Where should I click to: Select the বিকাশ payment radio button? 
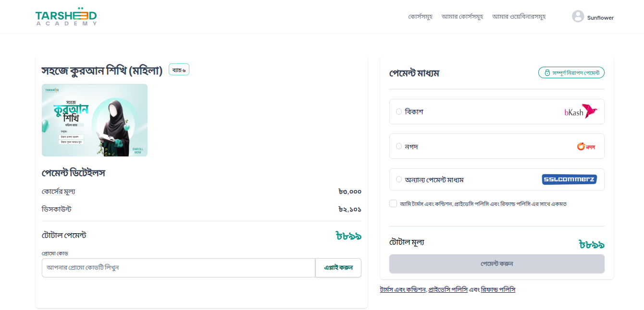point(399,112)
